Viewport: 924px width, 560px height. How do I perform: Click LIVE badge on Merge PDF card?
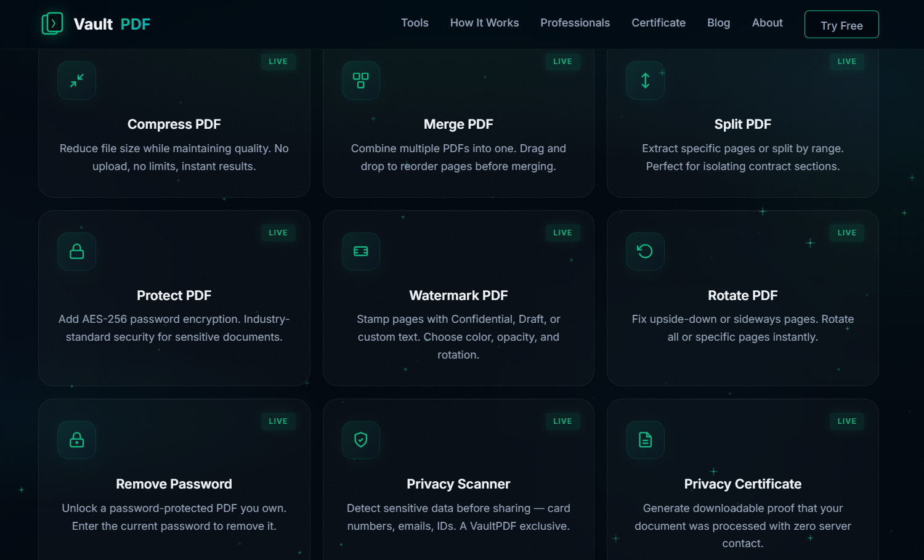[562, 62]
